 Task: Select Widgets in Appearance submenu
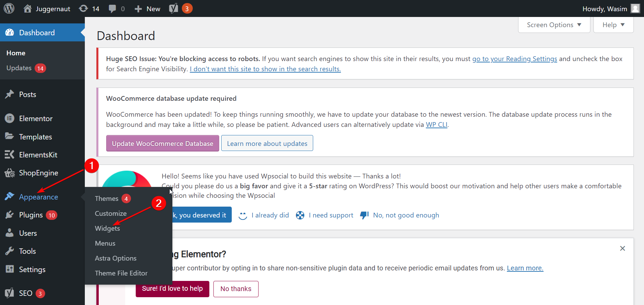[107, 228]
